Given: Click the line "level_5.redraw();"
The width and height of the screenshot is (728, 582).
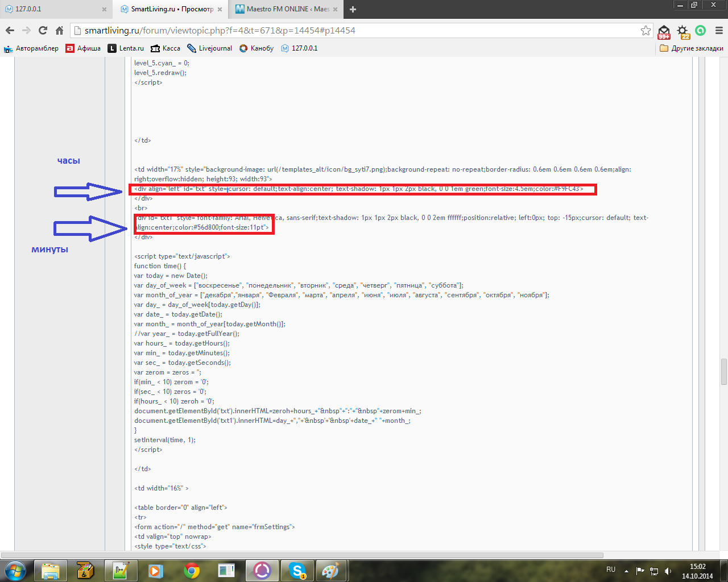Looking at the screenshot, I should 160,73.
